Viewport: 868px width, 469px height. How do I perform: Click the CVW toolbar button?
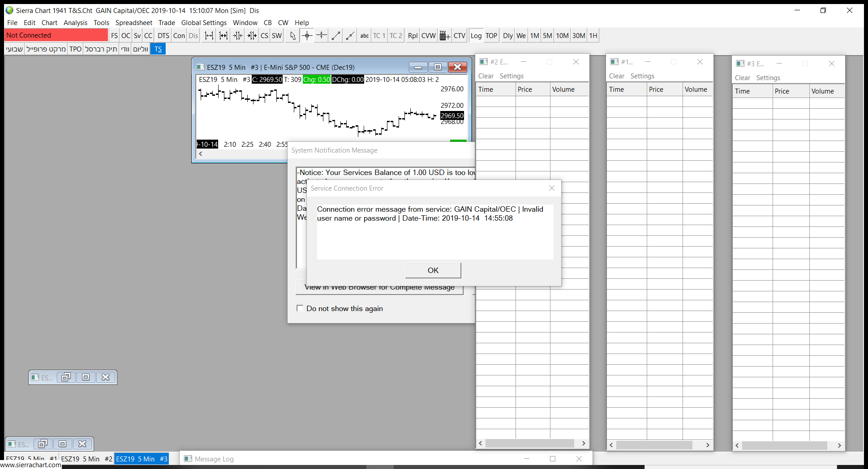pyautogui.click(x=429, y=36)
